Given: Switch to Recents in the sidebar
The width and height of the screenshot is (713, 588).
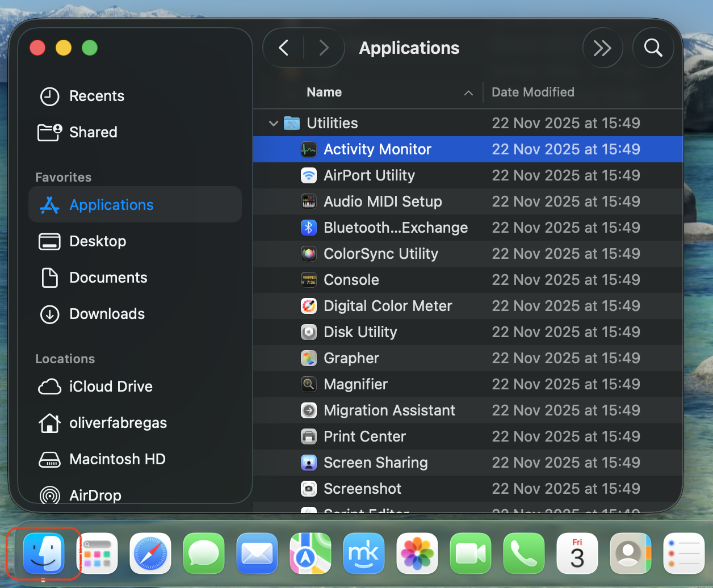Looking at the screenshot, I should click(x=97, y=96).
